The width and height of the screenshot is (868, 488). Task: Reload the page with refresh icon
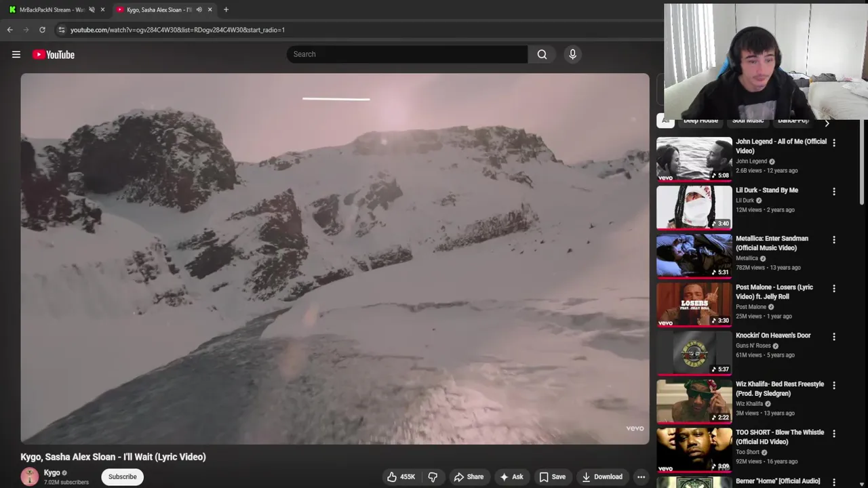pyautogui.click(x=42, y=30)
